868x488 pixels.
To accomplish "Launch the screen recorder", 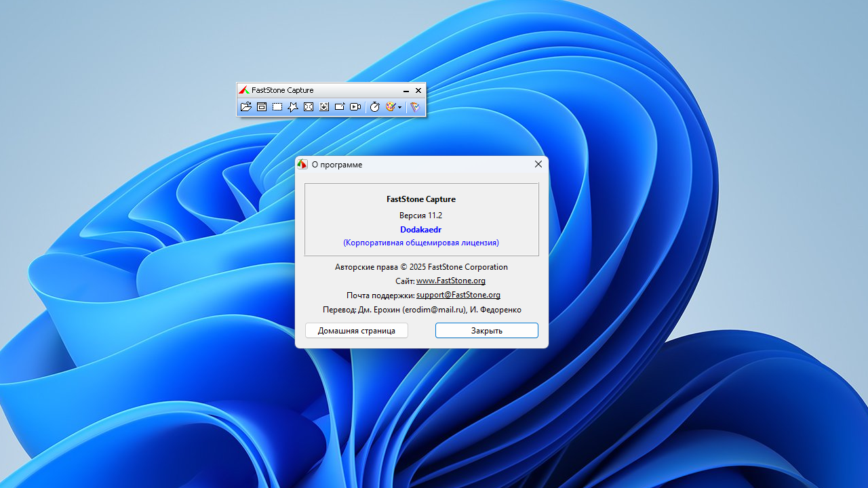I will 355,107.
